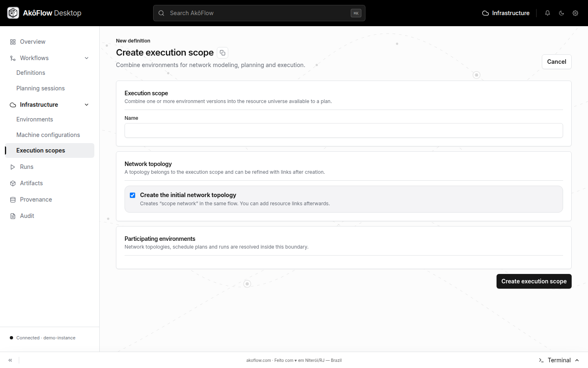Viewport: 588px width, 368px height.
Task: Open Definitions in the sidebar
Action: pos(31,73)
